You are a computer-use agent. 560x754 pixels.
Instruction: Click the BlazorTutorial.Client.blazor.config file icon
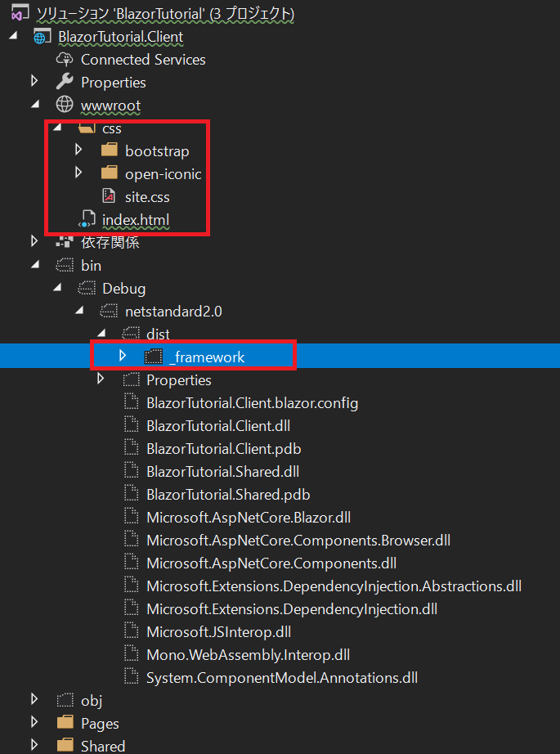click(x=132, y=402)
